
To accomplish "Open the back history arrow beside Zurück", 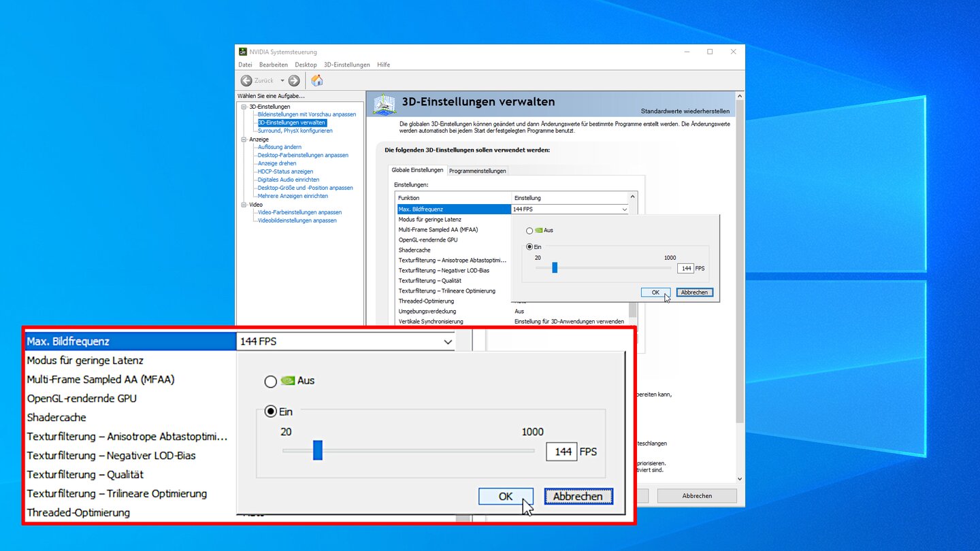I will click(x=282, y=80).
